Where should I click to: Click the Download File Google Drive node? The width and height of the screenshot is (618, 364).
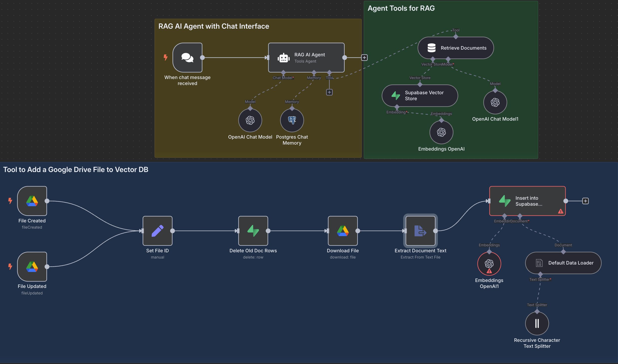point(342,231)
